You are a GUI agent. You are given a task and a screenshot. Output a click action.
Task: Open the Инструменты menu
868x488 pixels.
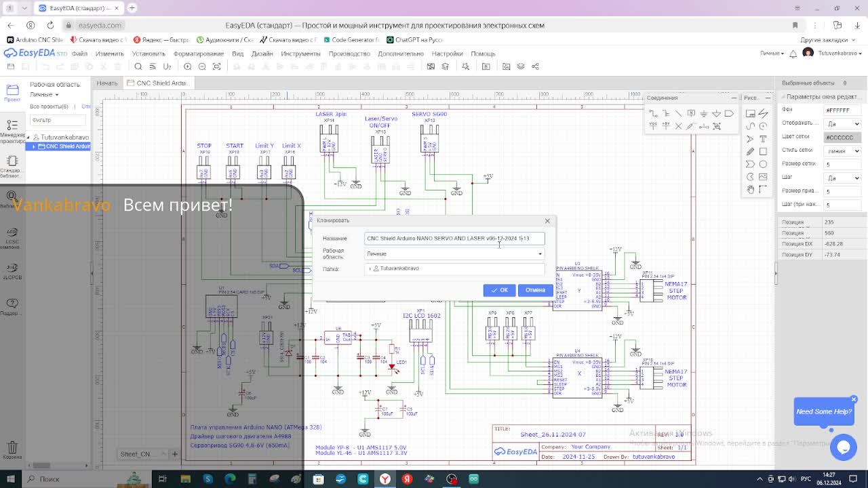click(300, 54)
